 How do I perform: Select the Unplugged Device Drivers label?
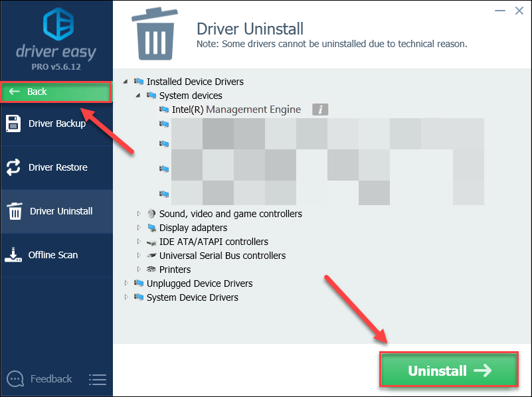pyautogui.click(x=199, y=283)
